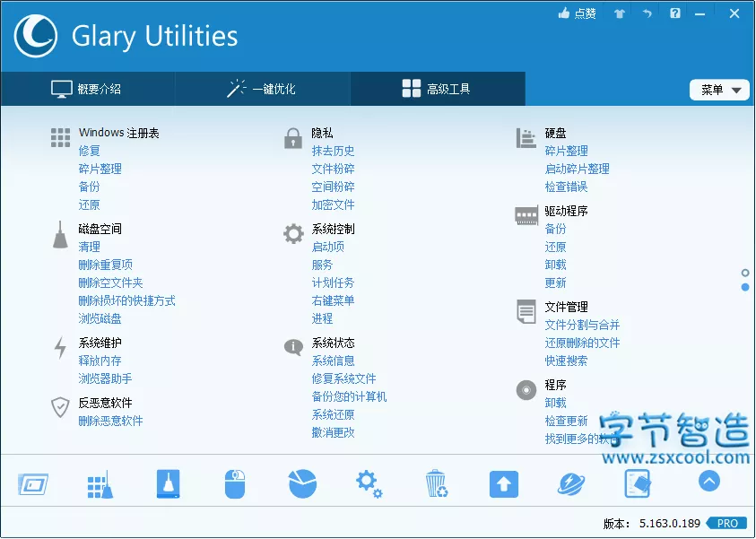
Task: Open 备份您的计算机 link
Action: point(349,396)
